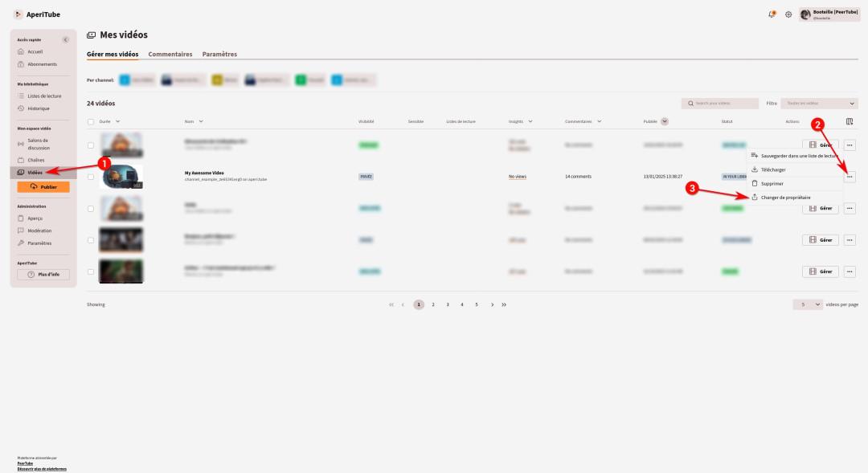This screenshot has width=868, height=473.
Task: Expand the video filter dropdown
Action: 819,104
